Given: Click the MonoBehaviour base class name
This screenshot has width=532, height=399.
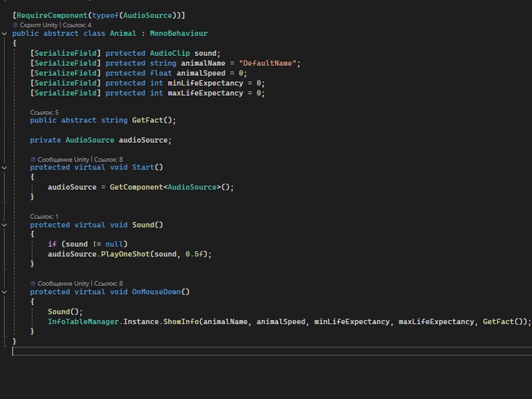Looking at the screenshot, I should point(178,33).
